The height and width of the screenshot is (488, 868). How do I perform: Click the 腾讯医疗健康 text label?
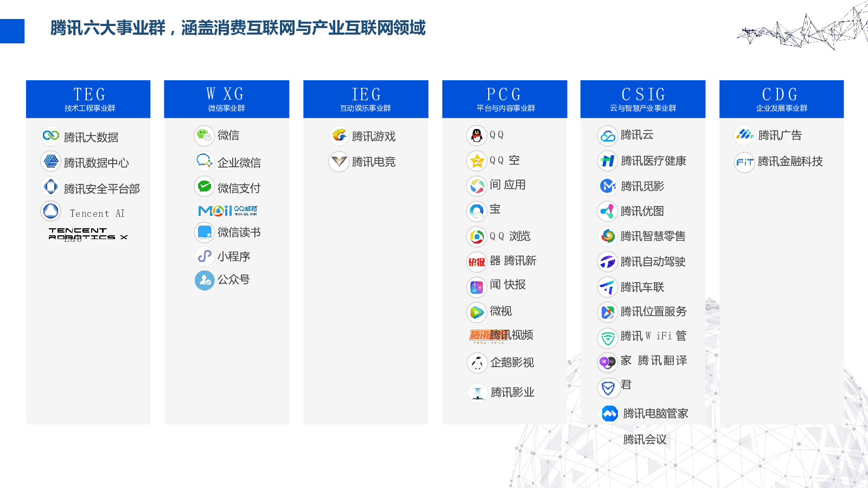[654, 161]
